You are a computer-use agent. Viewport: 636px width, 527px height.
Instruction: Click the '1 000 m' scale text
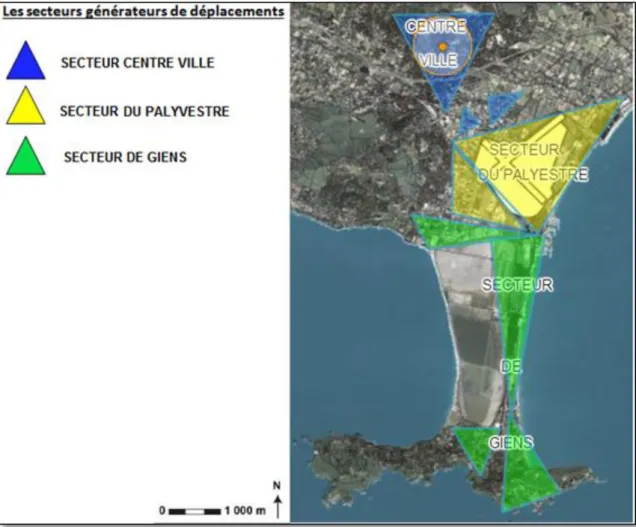245,510
